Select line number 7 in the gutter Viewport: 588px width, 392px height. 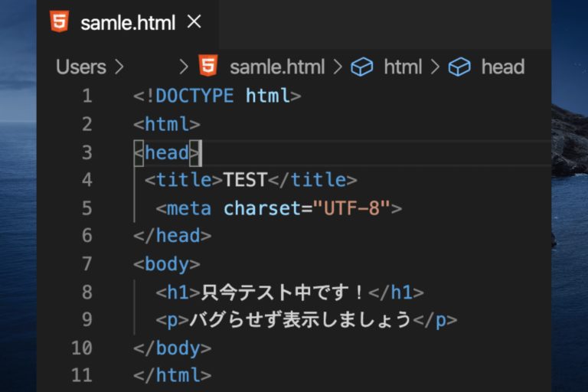coord(87,264)
